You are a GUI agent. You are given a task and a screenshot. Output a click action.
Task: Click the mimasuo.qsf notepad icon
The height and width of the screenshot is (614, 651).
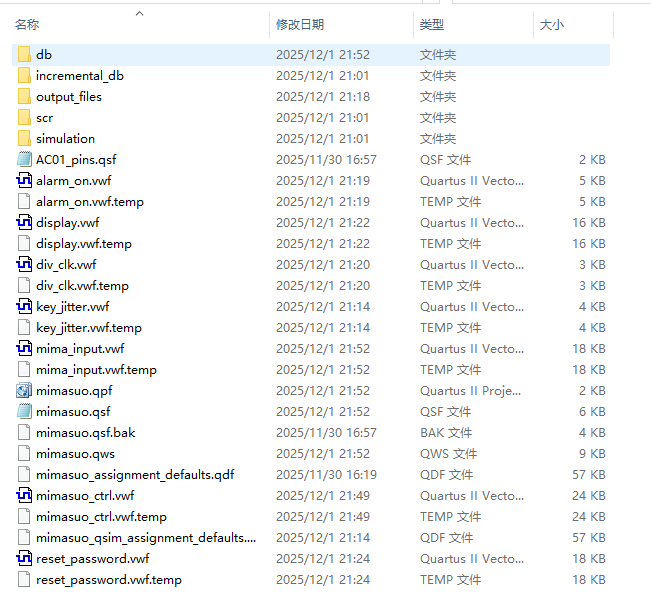pos(24,411)
